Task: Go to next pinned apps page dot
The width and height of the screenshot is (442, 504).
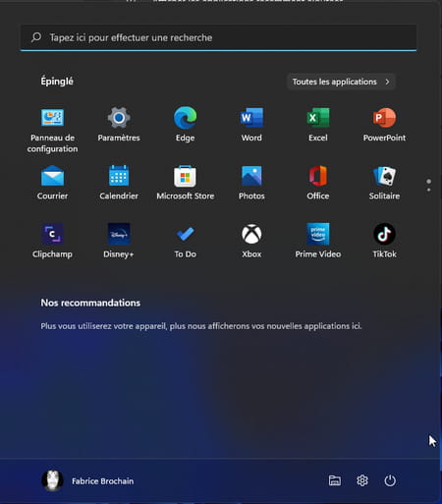Action: [x=429, y=190]
